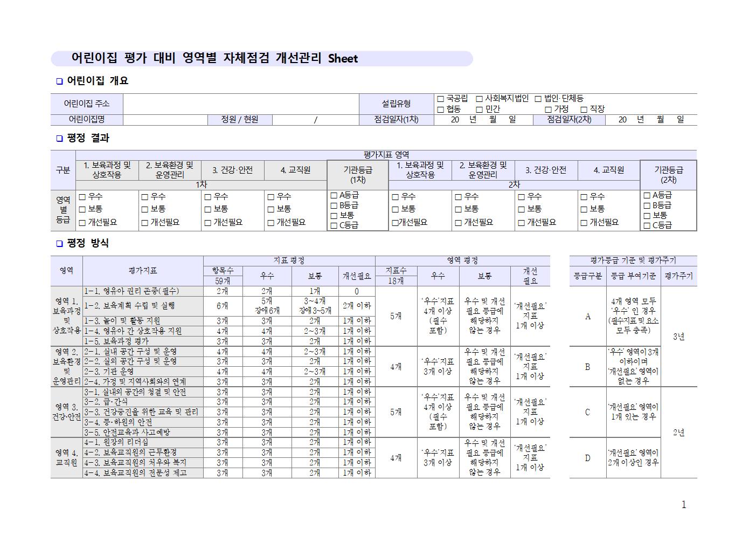The height and width of the screenshot is (535, 756).
Task: Check A등급 under 기관등급(2차)
Action: (647, 196)
